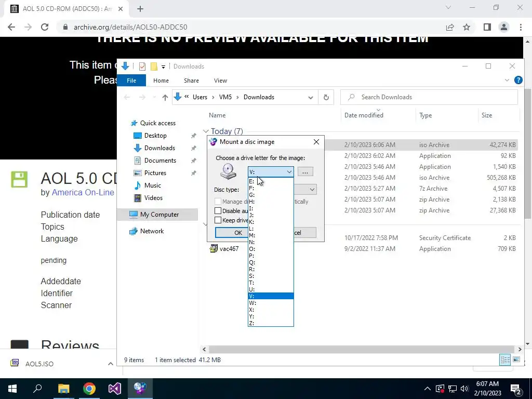Click VM5 in the breadcrumb path
Image resolution: width=532 pixels, height=399 pixels.
pos(225,97)
